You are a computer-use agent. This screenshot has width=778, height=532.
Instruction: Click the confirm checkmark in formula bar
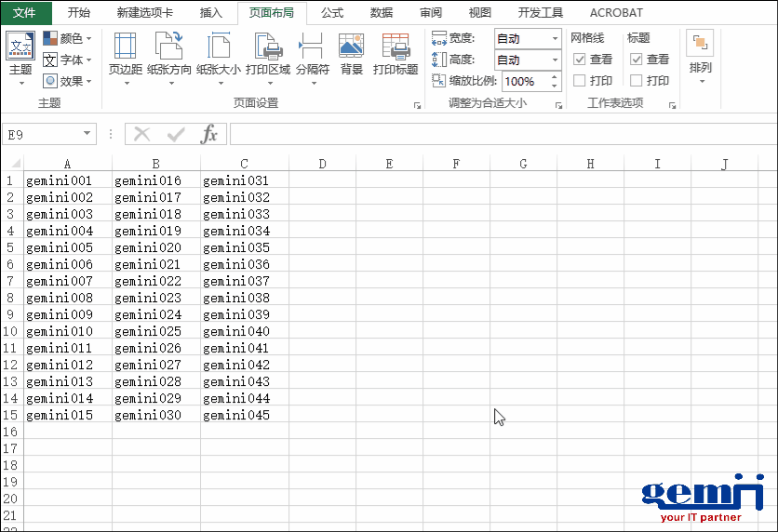(x=176, y=134)
